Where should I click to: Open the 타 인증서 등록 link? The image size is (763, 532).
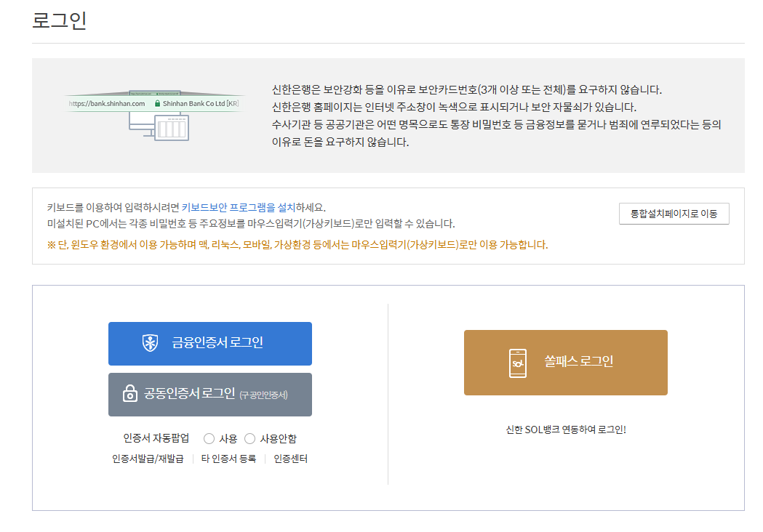click(x=228, y=459)
